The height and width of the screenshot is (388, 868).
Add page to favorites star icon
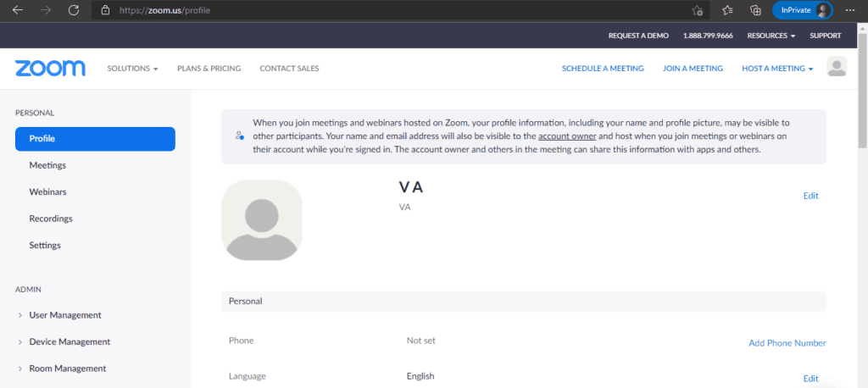(697, 10)
